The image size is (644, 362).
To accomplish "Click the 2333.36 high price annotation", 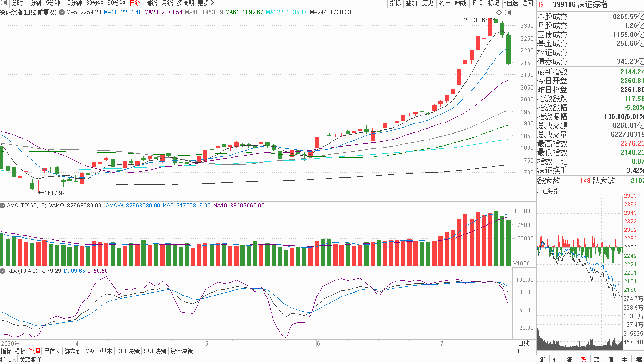I will 474,20.
